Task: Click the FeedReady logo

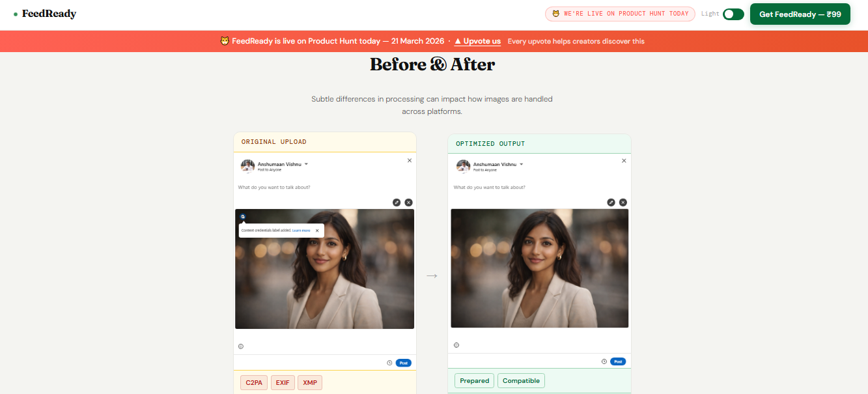Action: tap(45, 14)
